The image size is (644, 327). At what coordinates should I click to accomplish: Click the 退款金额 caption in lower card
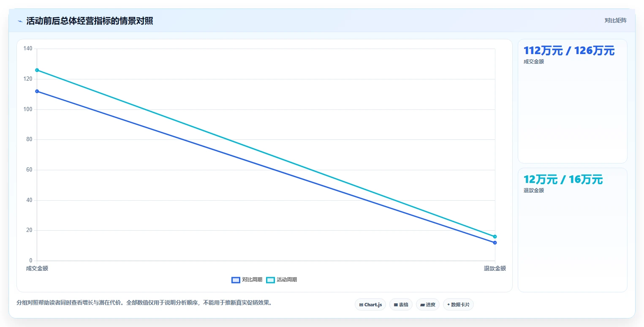click(x=534, y=191)
